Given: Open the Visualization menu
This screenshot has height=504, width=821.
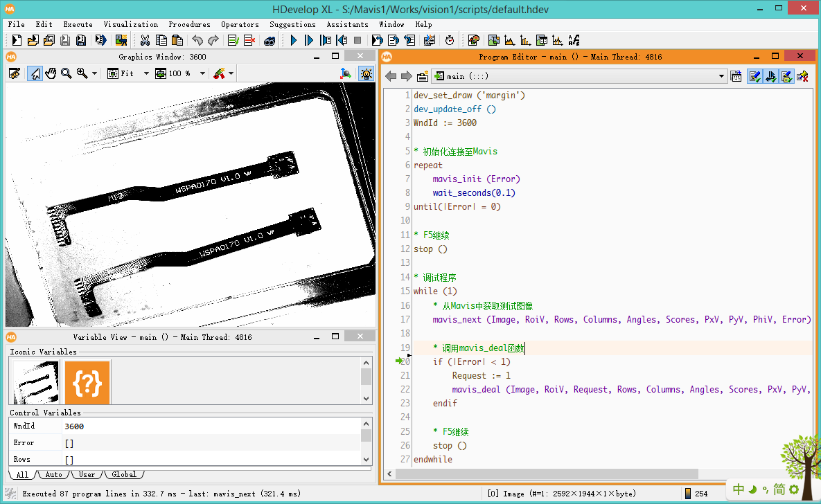Looking at the screenshot, I should click(130, 24).
